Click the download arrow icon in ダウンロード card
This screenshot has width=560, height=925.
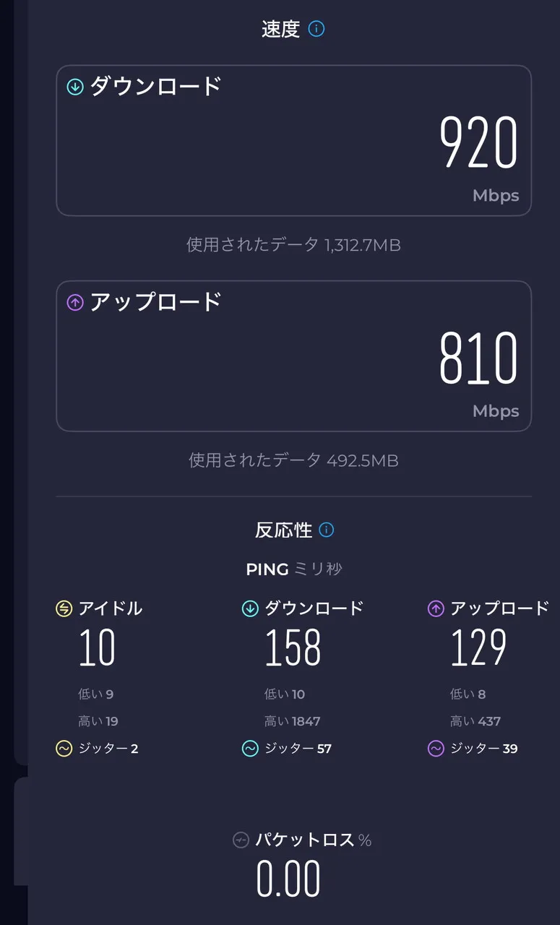pos(75,87)
